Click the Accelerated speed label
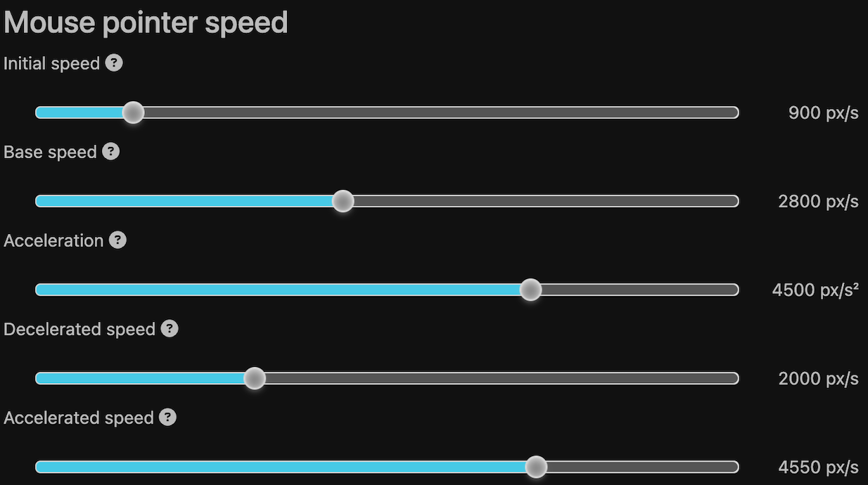 (79, 418)
